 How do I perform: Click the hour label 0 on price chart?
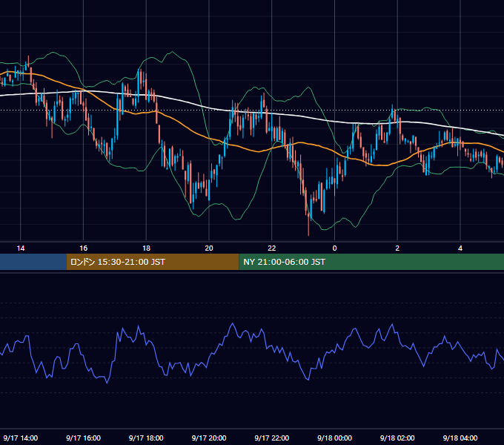tap(334, 248)
